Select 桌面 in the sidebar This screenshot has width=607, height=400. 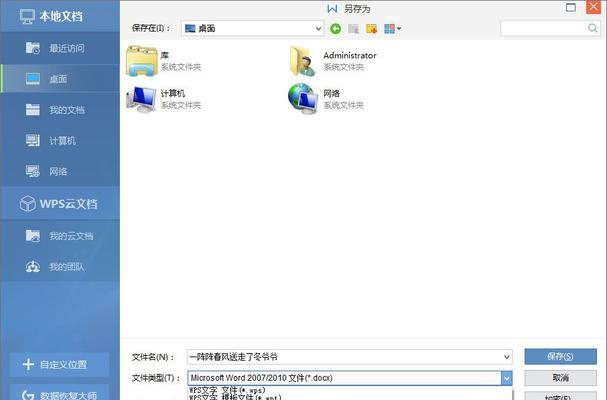pyautogui.click(x=60, y=79)
